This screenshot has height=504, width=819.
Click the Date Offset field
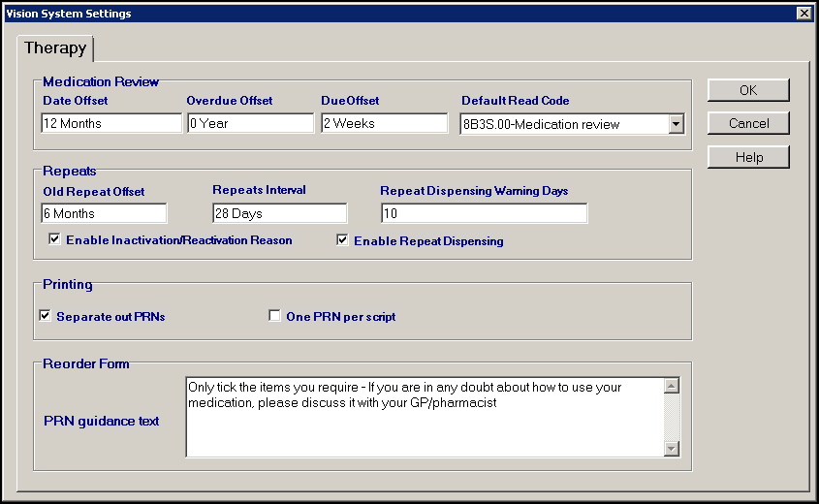click(111, 124)
